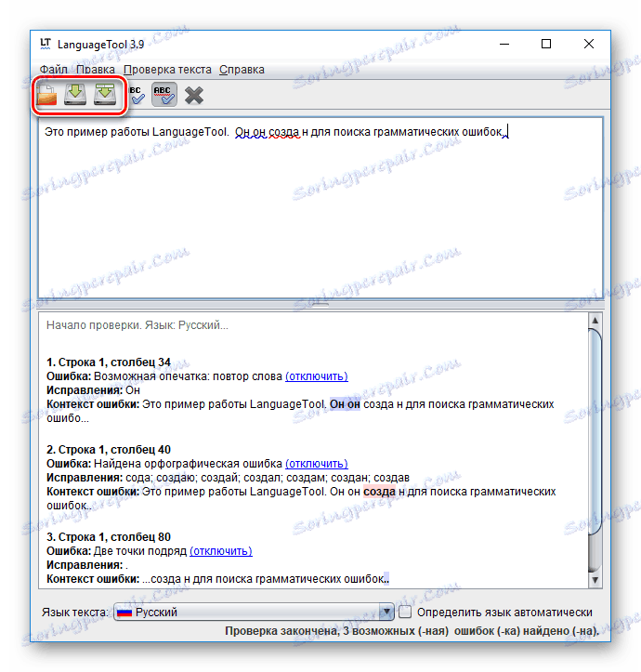The height and width of the screenshot is (672, 641).
Task: Click the Начало проверки line
Action: click(x=137, y=325)
